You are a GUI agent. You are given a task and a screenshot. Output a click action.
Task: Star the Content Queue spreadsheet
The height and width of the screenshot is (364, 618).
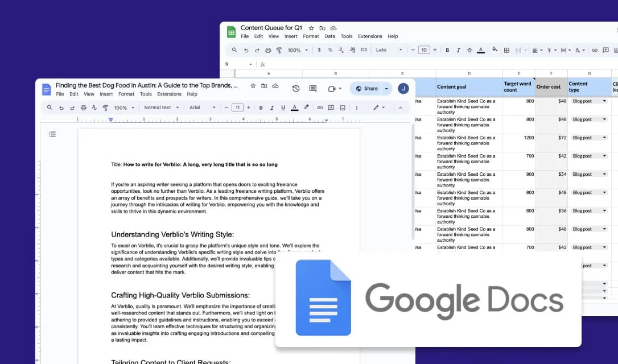coord(311,28)
